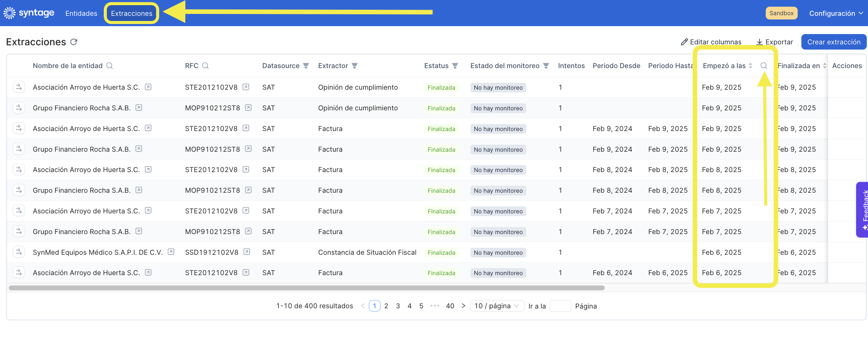868x349 pixels.
Task: Open link icon beside first MOP910212ST8 RFC
Action: (248, 108)
